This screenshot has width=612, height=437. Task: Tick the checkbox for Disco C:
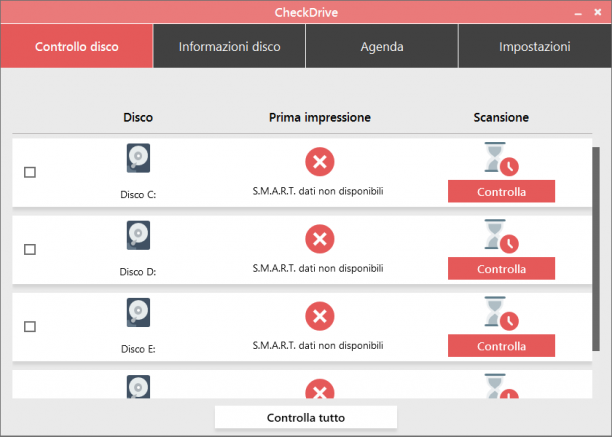point(30,172)
